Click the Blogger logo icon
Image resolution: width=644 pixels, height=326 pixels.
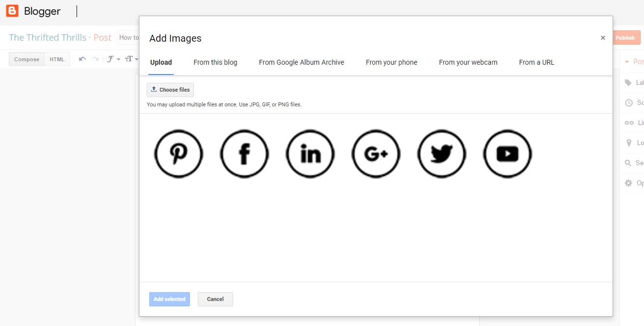click(11, 11)
